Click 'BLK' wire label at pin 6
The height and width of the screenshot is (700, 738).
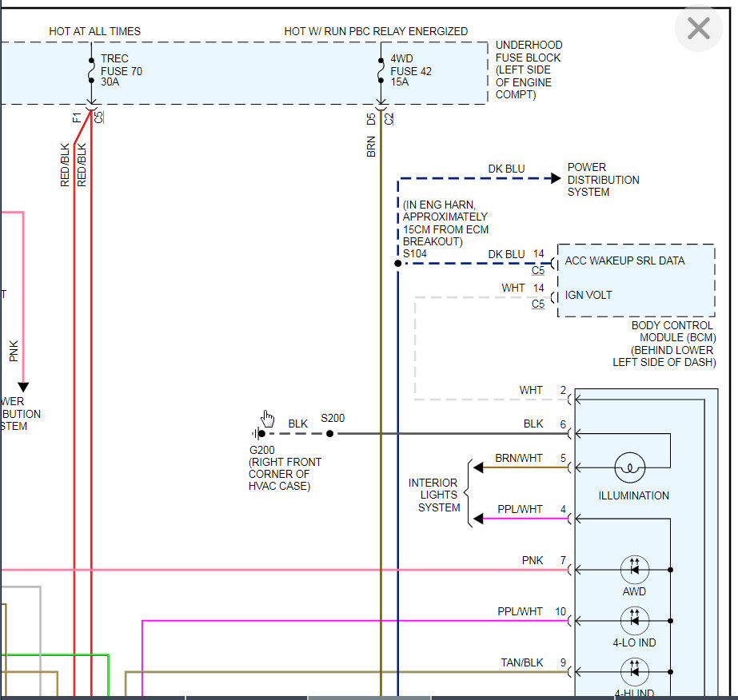pos(533,424)
